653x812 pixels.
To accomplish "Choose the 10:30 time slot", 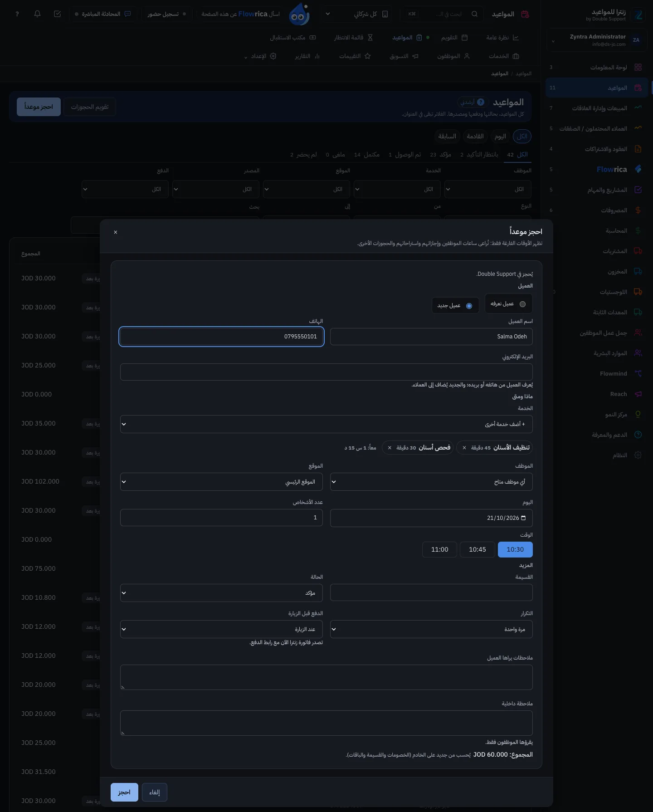I will [x=515, y=549].
